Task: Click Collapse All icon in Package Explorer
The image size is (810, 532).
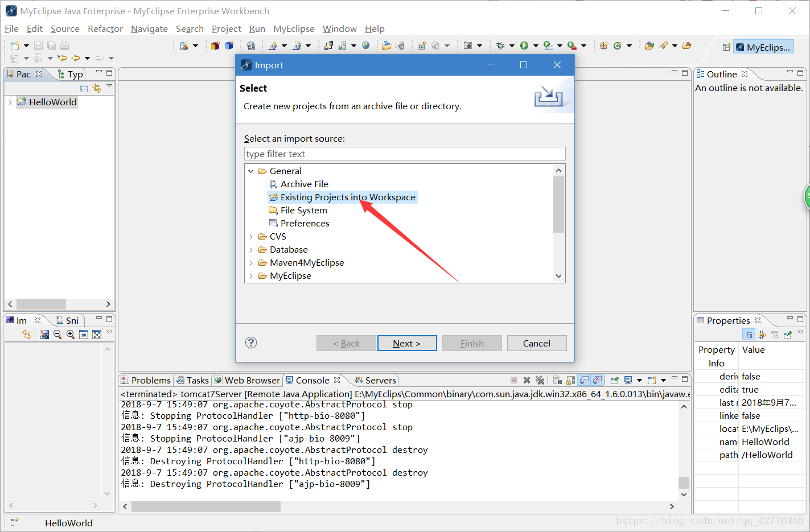Action: [x=84, y=88]
